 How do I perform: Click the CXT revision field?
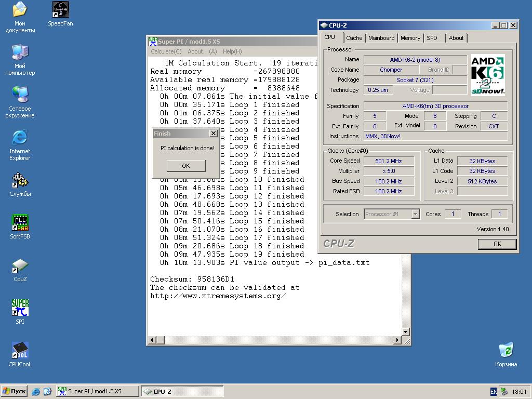click(494, 126)
